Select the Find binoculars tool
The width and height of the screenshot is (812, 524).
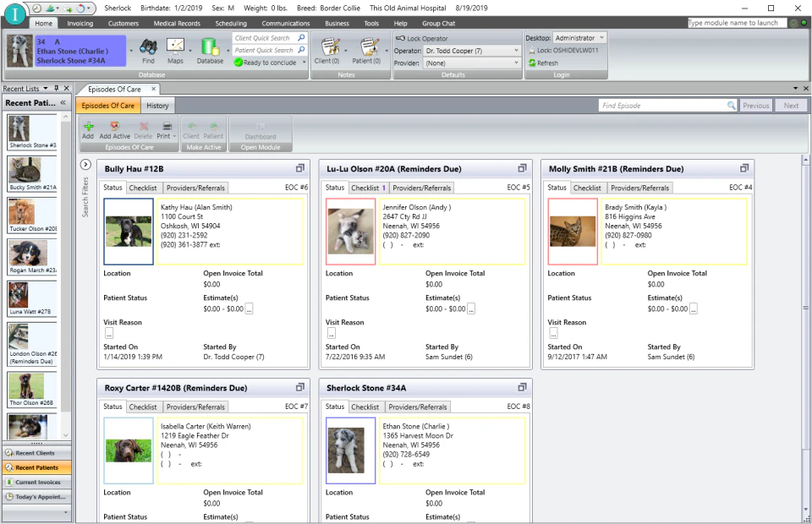(x=147, y=49)
